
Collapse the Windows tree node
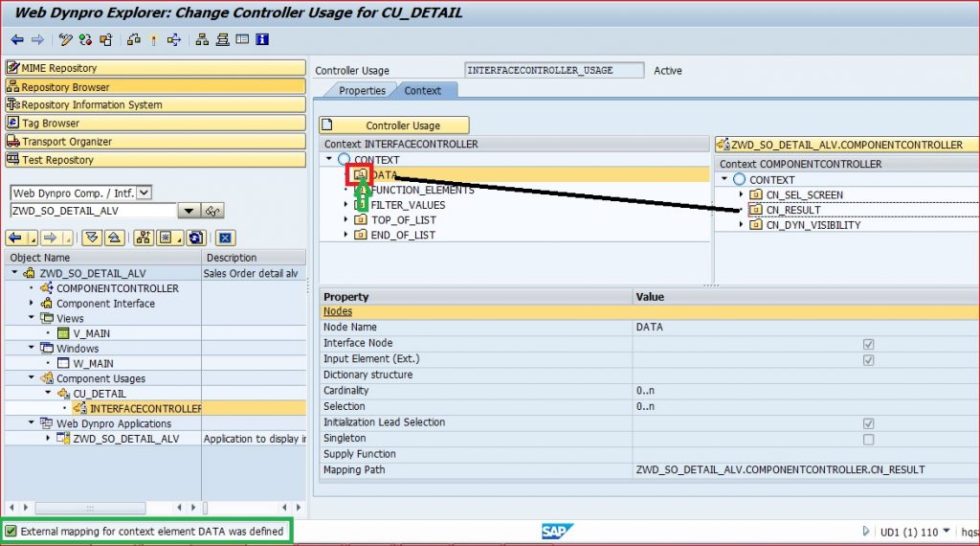tap(32, 348)
